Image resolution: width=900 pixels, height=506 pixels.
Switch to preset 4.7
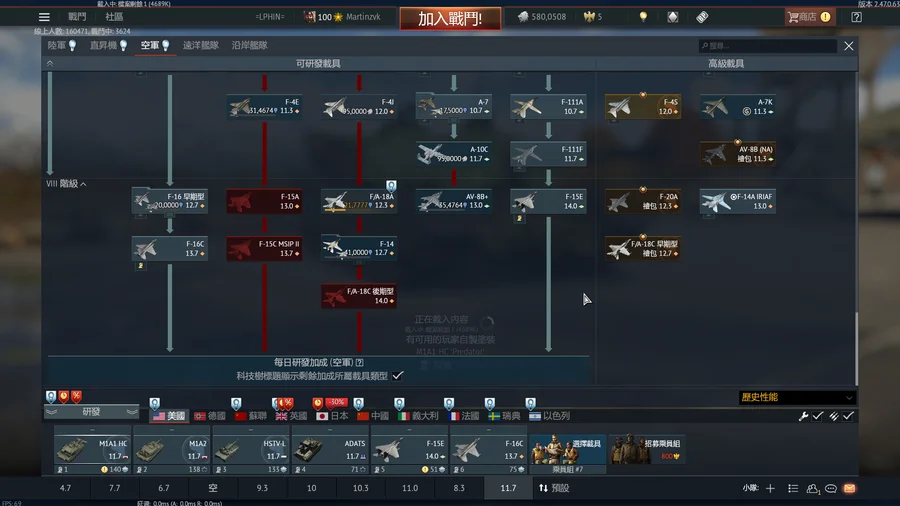point(65,488)
